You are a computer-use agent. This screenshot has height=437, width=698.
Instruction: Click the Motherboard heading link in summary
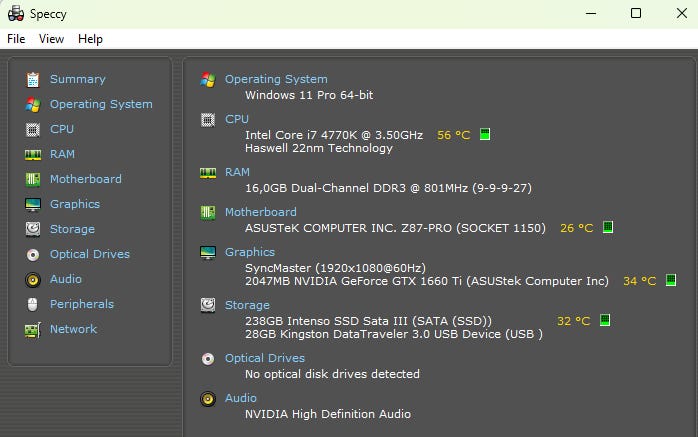(x=260, y=212)
